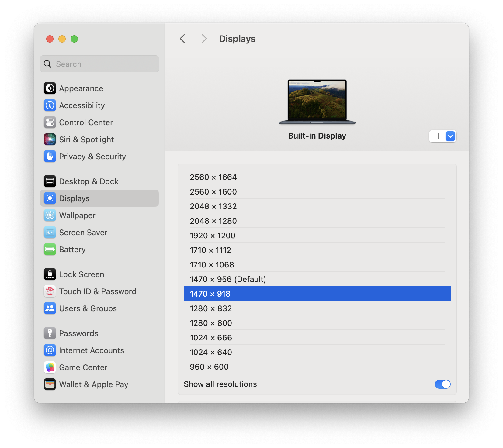Select resolution 1470 × 956 (Default)
Viewport: 503px width, 448px height.
click(x=317, y=279)
